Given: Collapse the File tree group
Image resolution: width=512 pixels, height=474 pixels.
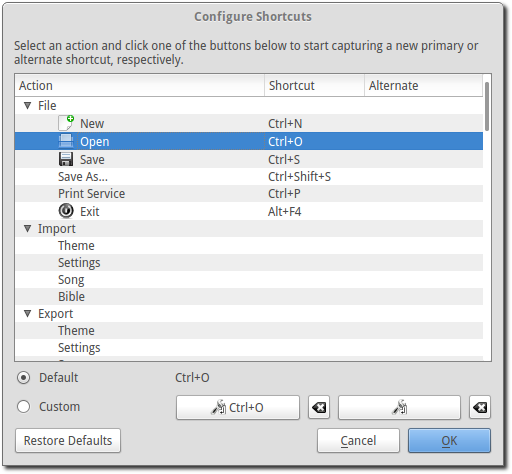Looking at the screenshot, I should (28, 106).
